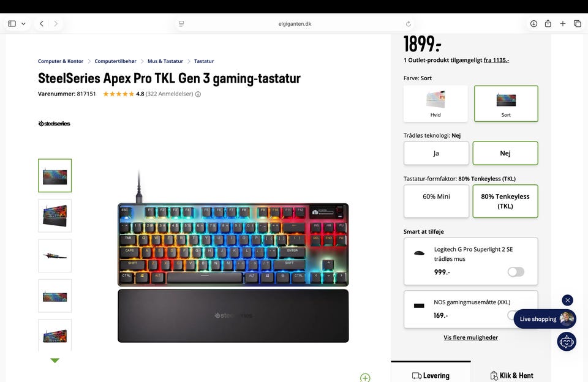
Task: Select the Levering tab
Action: click(431, 375)
